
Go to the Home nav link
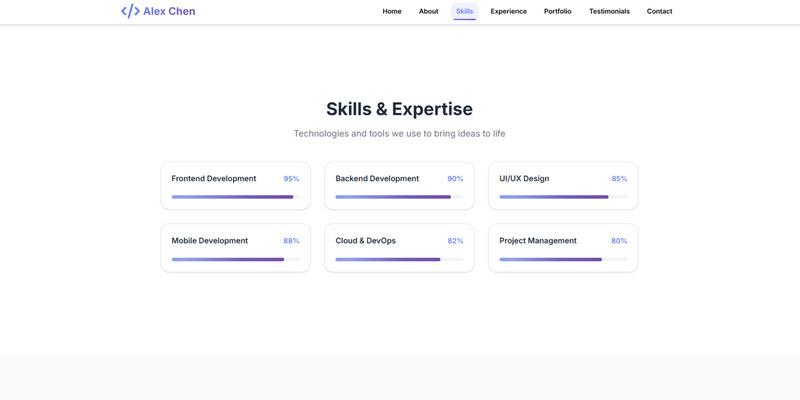pos(392,11)
